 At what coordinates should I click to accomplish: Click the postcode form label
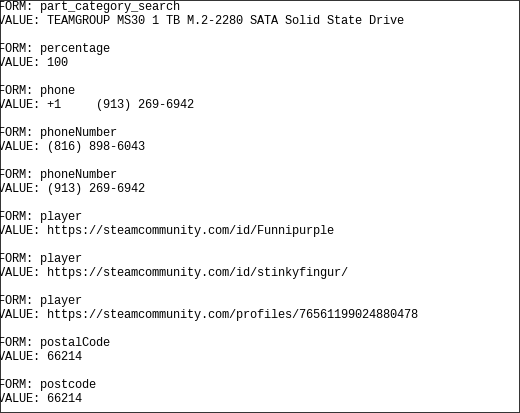pos(68,384)
